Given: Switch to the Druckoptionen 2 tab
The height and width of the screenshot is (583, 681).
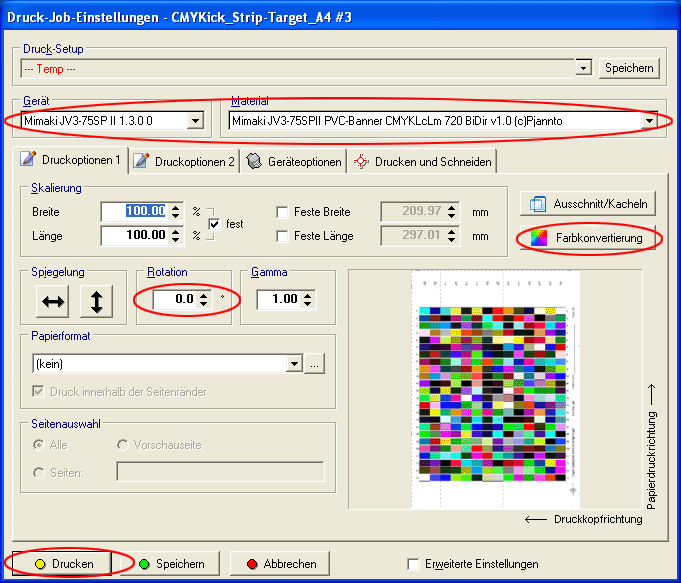Looking at the screenshot, I should [185, 161].
